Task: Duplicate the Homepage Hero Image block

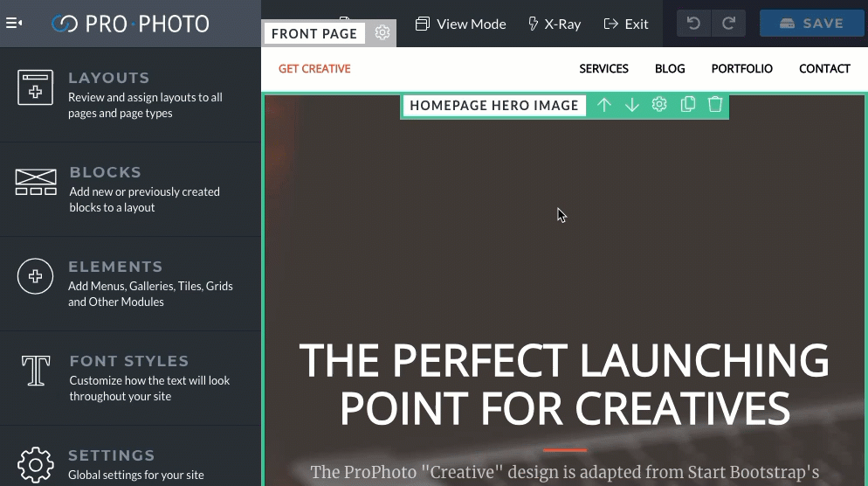Action: 687,104
